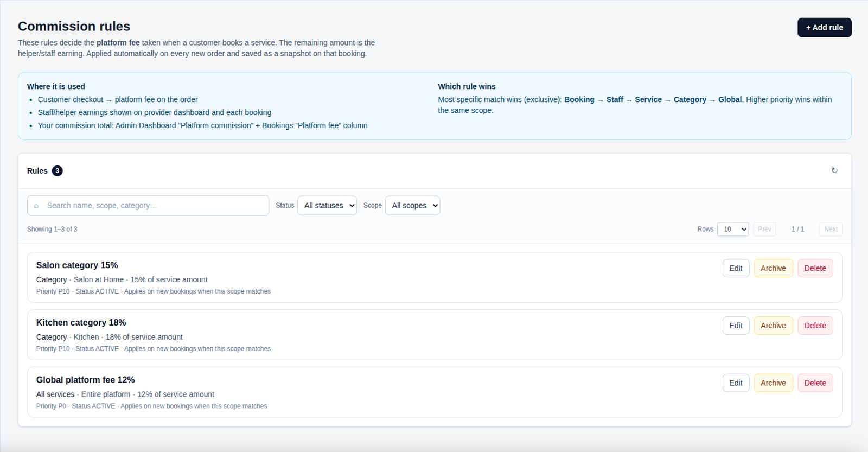Click the Commission rules heading
Viewport: 868px width, 452px height.
(74, 26)
